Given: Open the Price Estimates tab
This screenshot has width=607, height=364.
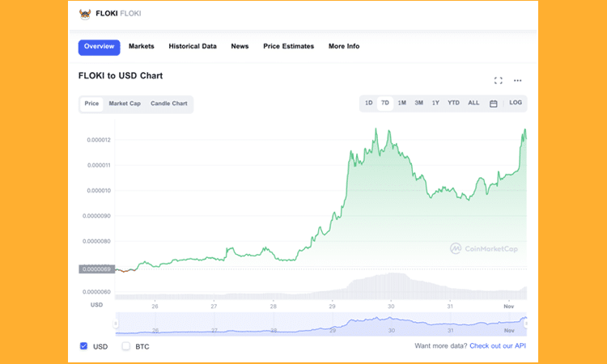Looking at the screenshot, I should (x=288, y=46).
